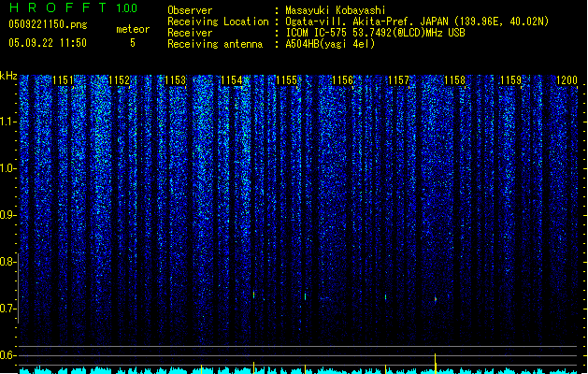
Task: Select observer name Masayuki Kobayashi
Action: click(x=336, y=10)
